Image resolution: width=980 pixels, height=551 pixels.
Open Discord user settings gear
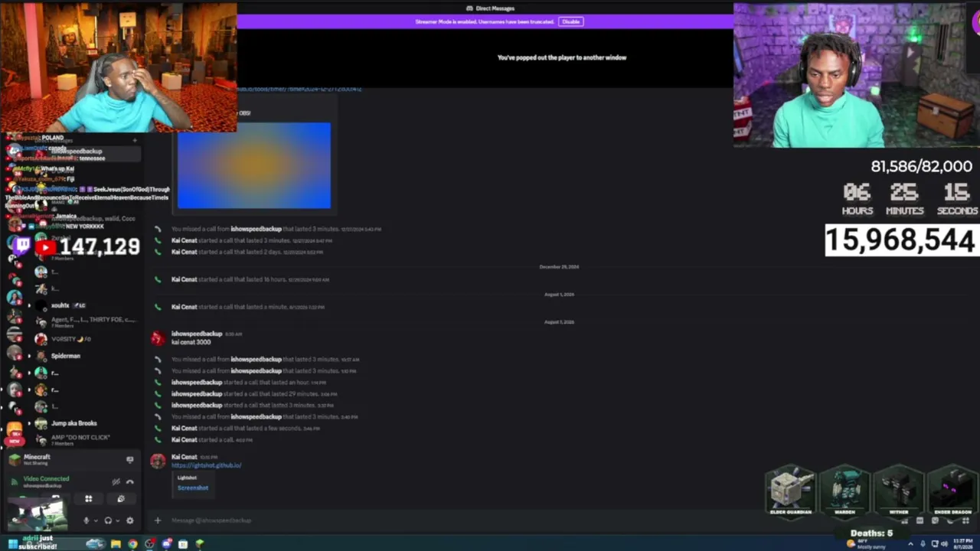pyautogui.click(x=129, y=520)
